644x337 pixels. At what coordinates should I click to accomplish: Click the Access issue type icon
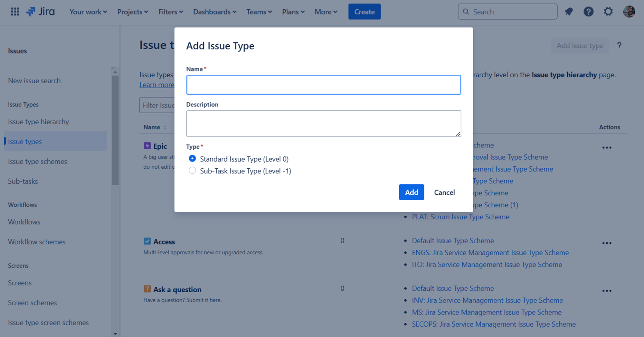coord(147,241)
